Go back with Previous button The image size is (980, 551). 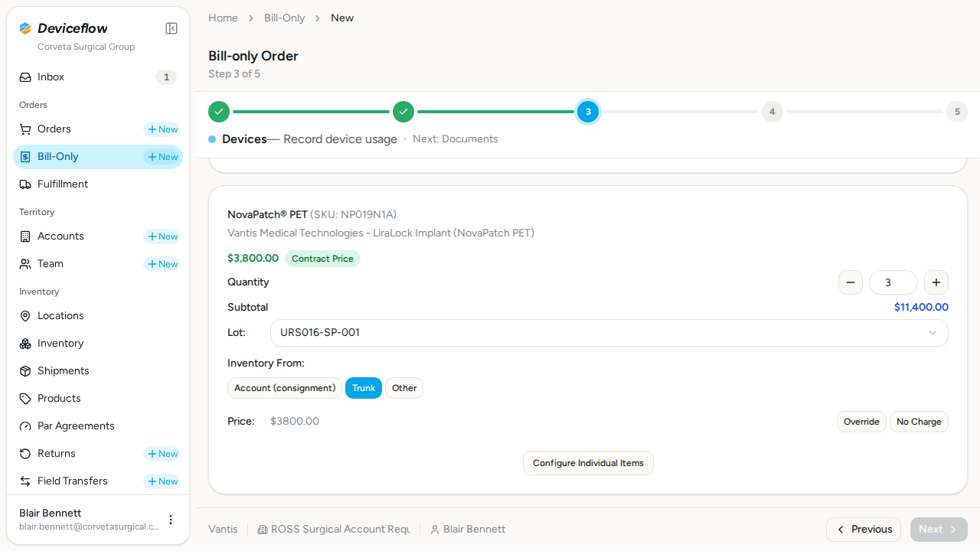864,530
